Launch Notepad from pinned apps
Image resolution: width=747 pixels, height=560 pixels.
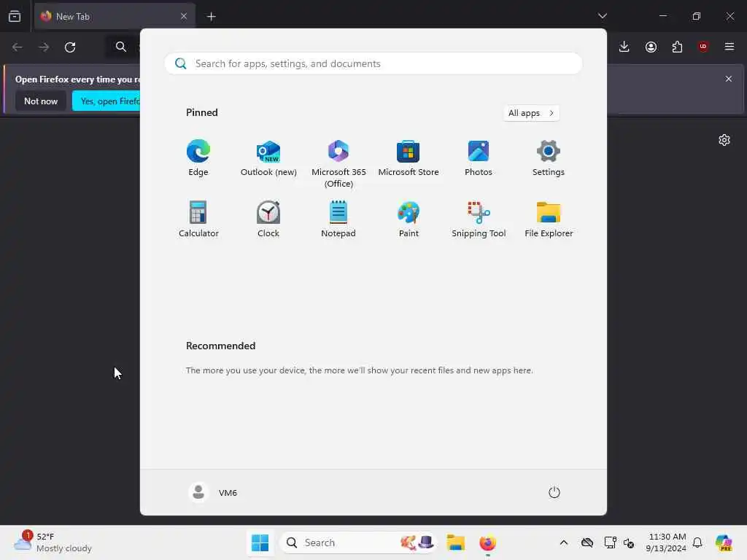[x=338, y=219]
